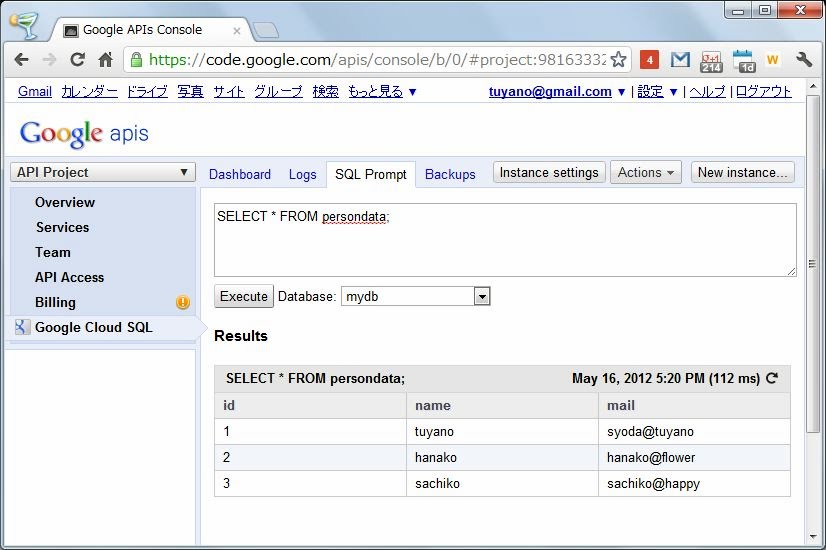Bookmark page with the star icon

click(x=618, y=60)
